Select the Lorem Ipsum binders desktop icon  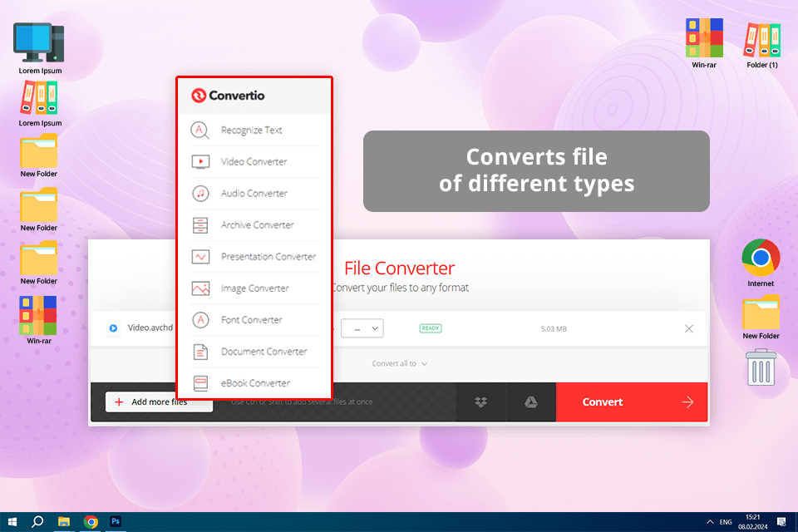coord(40,104)
